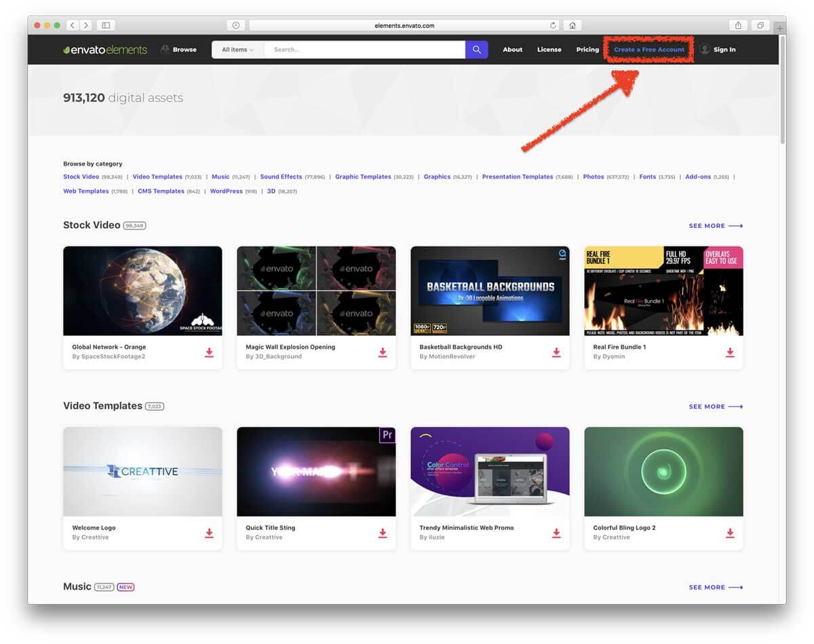The height and width of the screenshot is (644, 814).
Task: Reload the page with the refresh icon
Action: point(553,25)
